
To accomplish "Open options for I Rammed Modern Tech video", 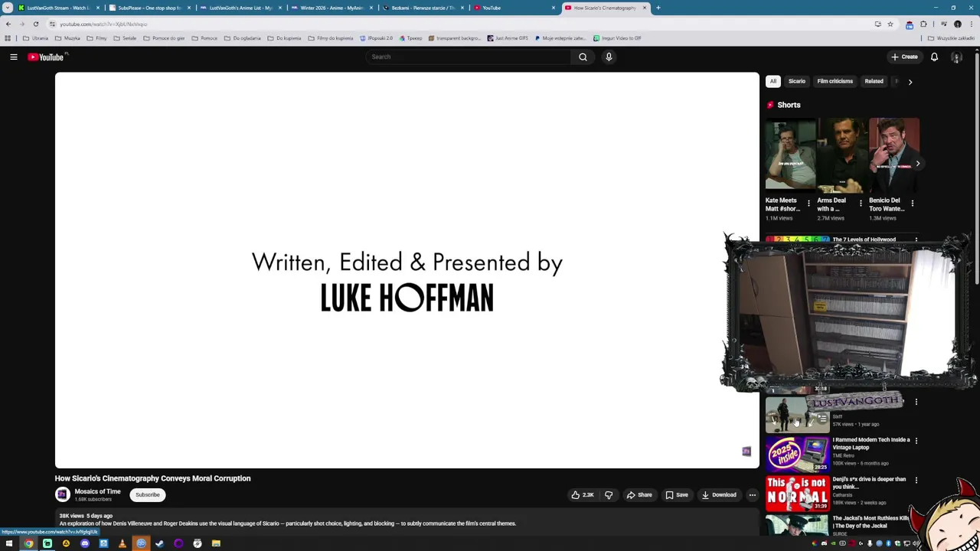I will coord(916,441).
